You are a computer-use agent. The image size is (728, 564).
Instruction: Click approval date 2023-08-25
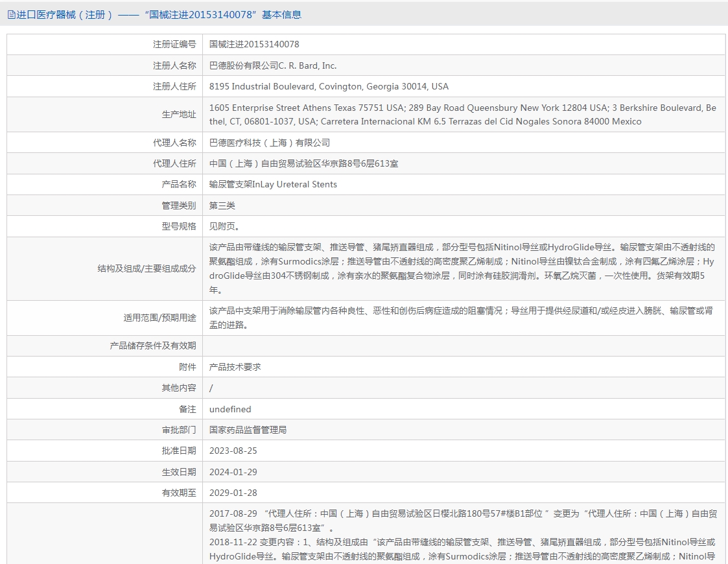coord(233,451)
